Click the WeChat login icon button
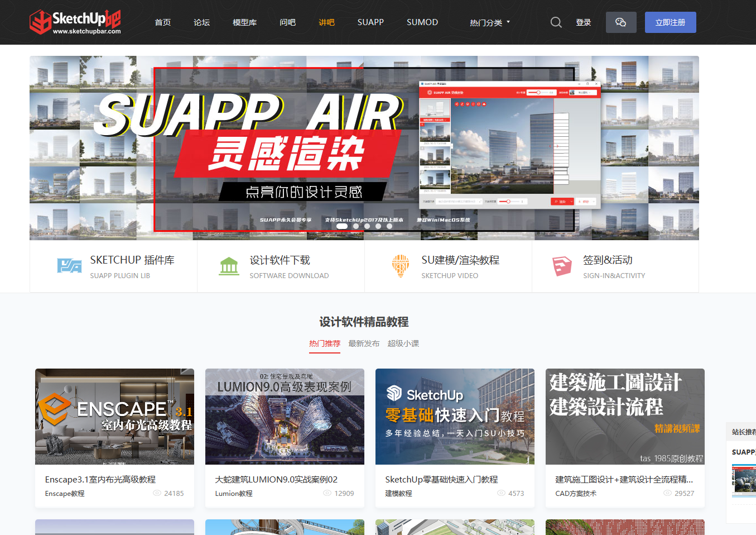756x535 pixels. (621, 22)
